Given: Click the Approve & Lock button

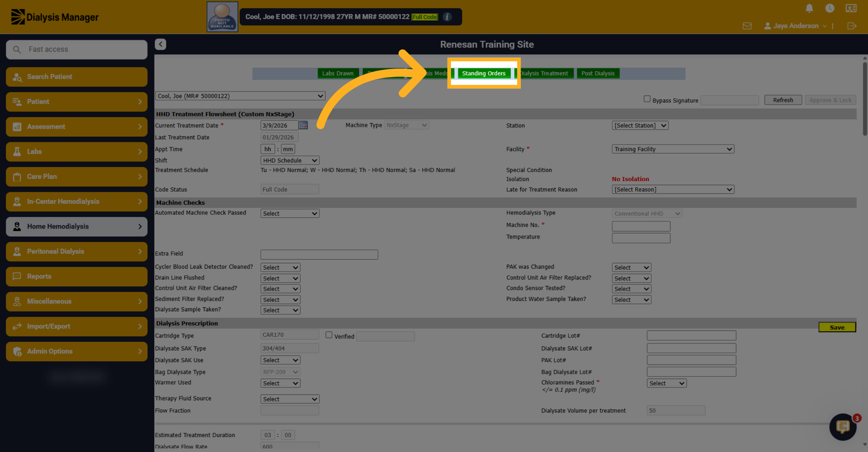Looking at the screenshot, I should pyautogui.click(x=830, y=100).
